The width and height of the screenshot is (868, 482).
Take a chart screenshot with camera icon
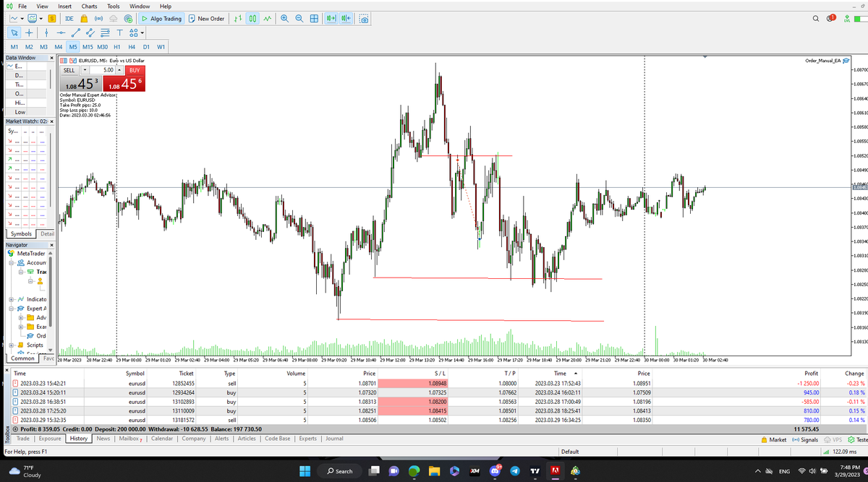(x=363, y=18)
